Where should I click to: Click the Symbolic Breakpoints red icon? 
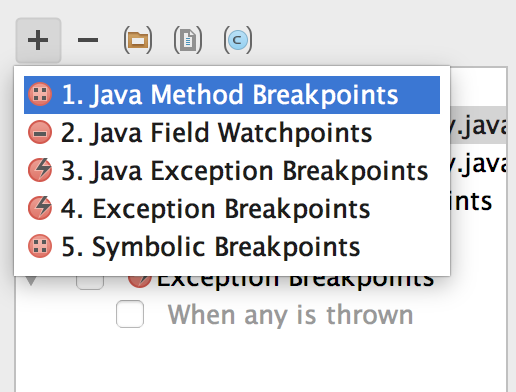pos(40,246)
